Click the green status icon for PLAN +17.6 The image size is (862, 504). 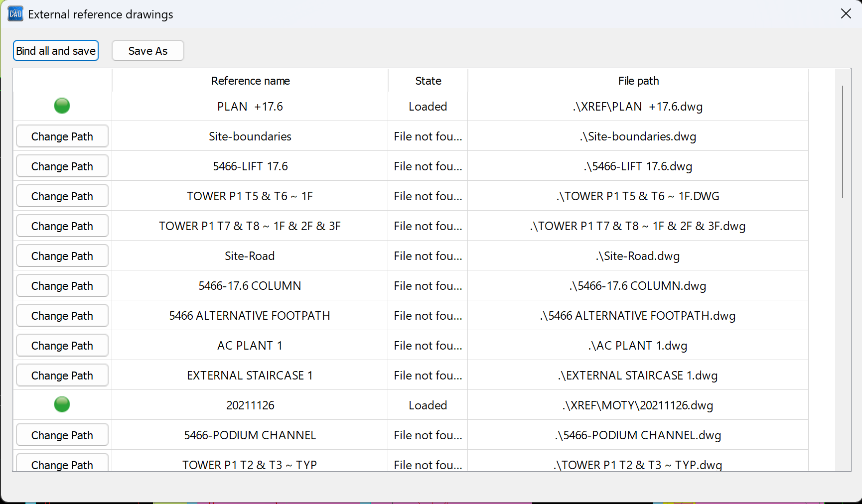coord(62,106)
